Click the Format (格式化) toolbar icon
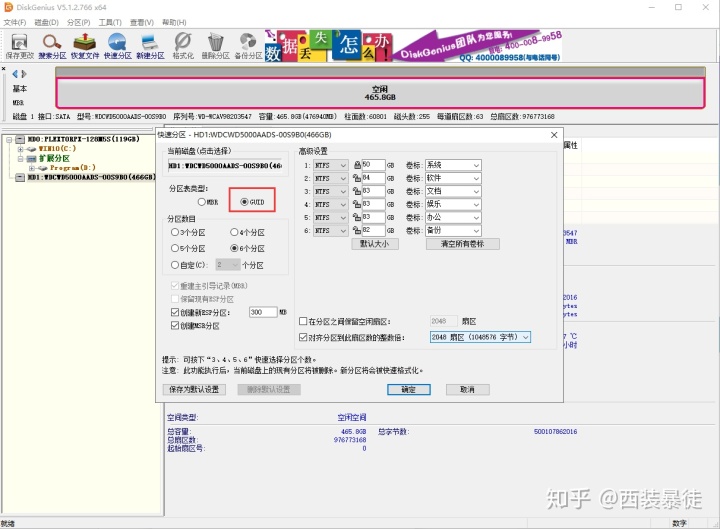 pyautogui.click(x=183, y=46)
